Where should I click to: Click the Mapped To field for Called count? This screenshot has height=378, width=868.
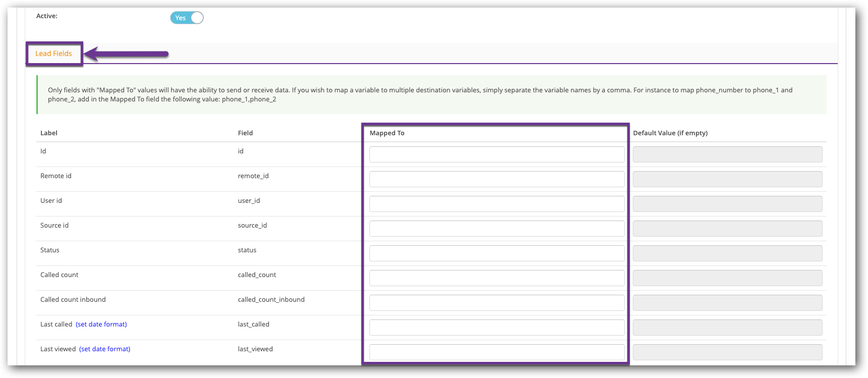click(497, 278)
